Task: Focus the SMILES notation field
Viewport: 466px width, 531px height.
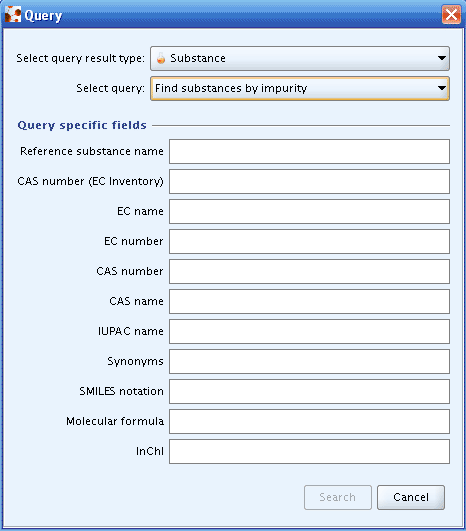Action: tap(309, 391)
